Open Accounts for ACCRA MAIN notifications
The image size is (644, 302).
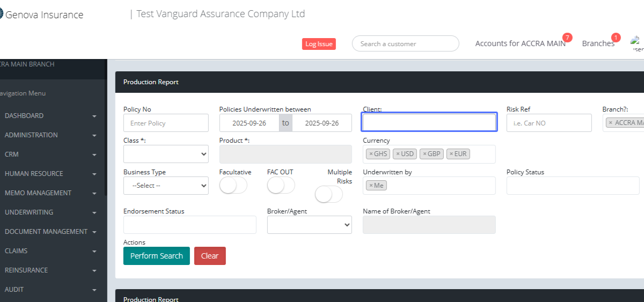coord(520,43)
